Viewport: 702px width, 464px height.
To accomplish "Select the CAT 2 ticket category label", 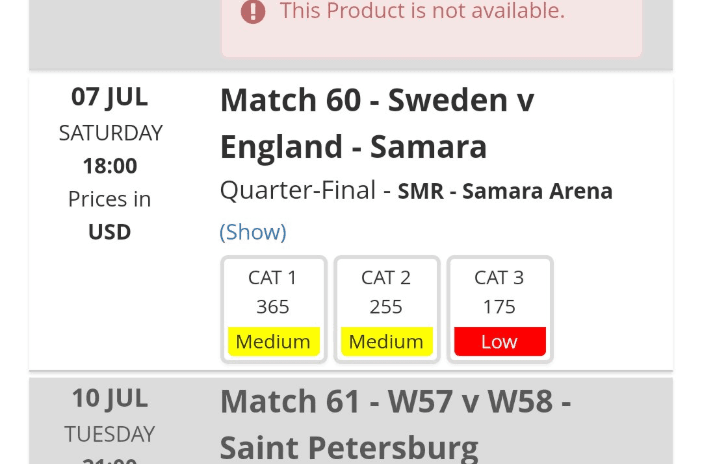I will (386, 278).
